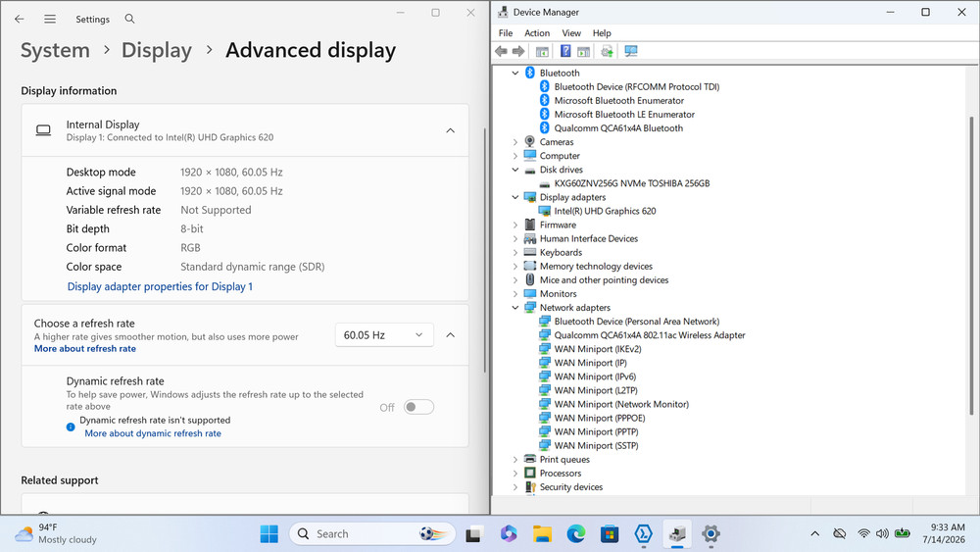Collapse the Network adapters tree node

pyautogui.click(x=515, y=308)
